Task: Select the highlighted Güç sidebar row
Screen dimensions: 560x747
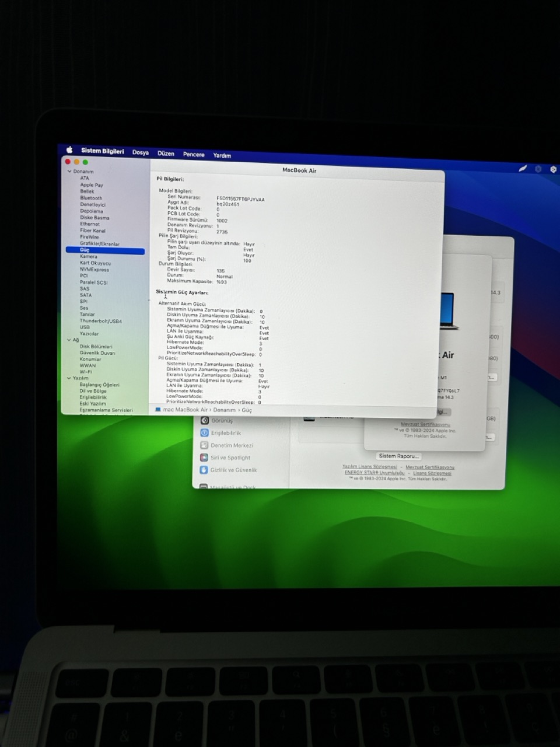Action: point(105,250)
